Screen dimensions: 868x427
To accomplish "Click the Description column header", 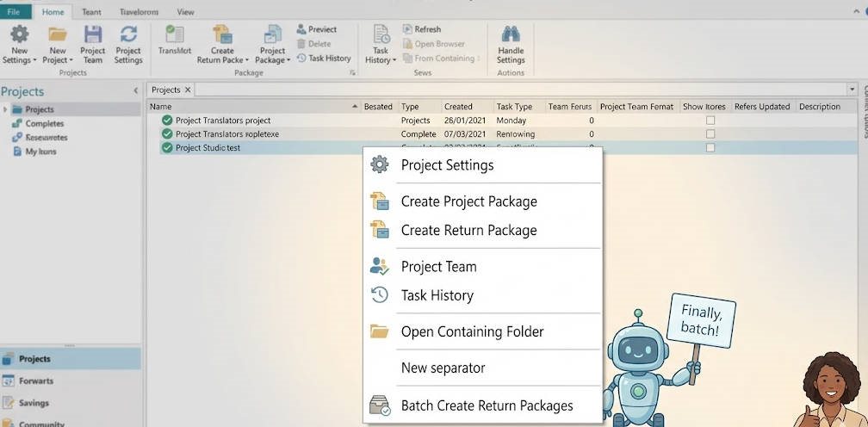I will click(825, 106).
